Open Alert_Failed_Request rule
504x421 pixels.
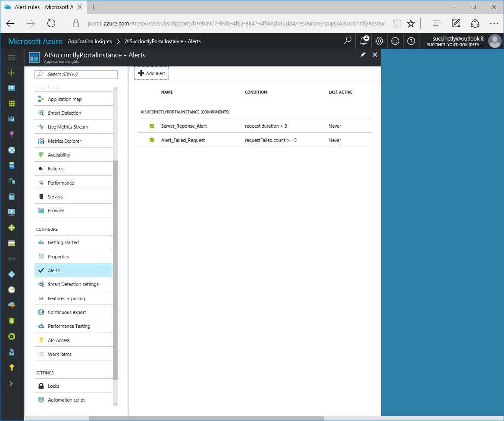tap(254, 140)
